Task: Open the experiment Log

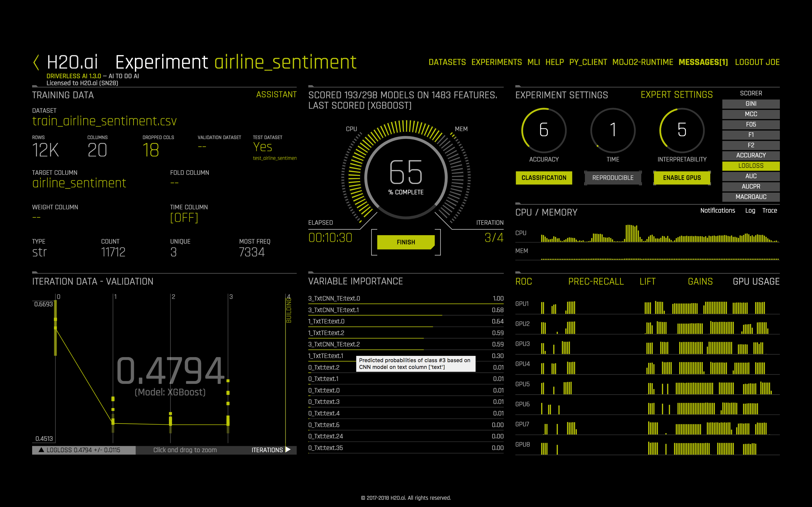Action: [x=751, y=211]
